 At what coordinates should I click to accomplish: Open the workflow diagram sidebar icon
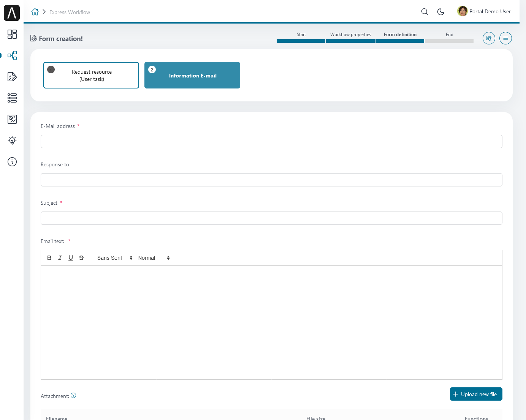pos(12,55)
